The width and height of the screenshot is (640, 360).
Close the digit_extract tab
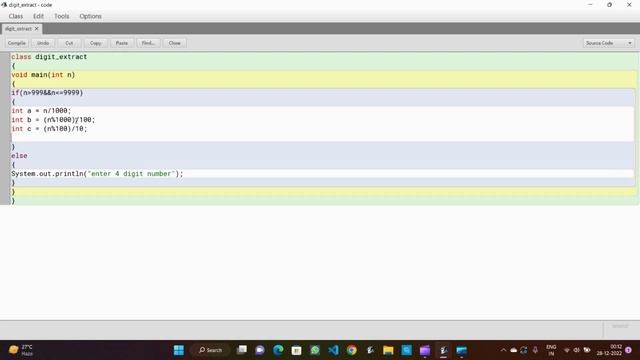[37, 29]
